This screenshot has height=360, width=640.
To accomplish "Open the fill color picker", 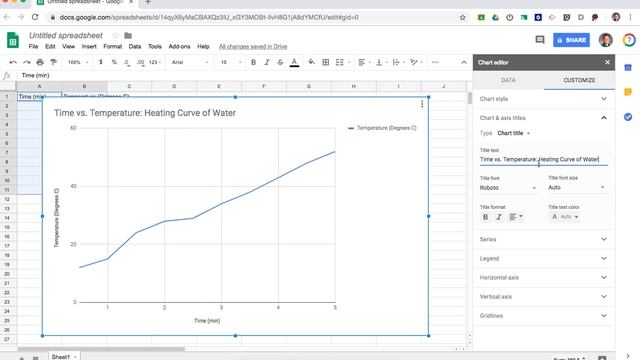I will [x=311, y=62].
